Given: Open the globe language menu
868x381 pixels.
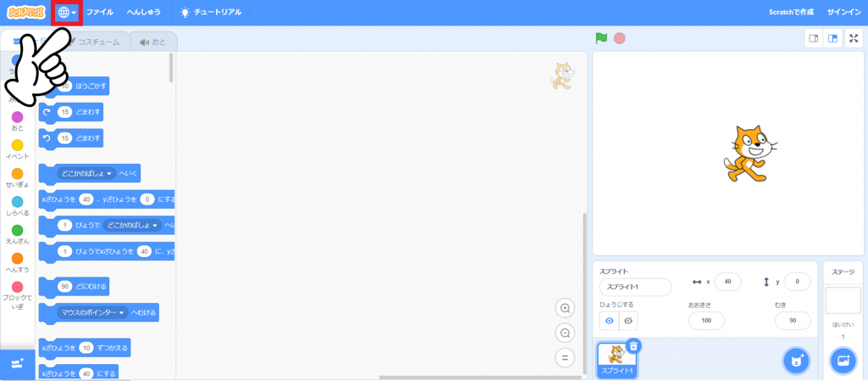Looking at the screenshot, I should pos(67,13).
